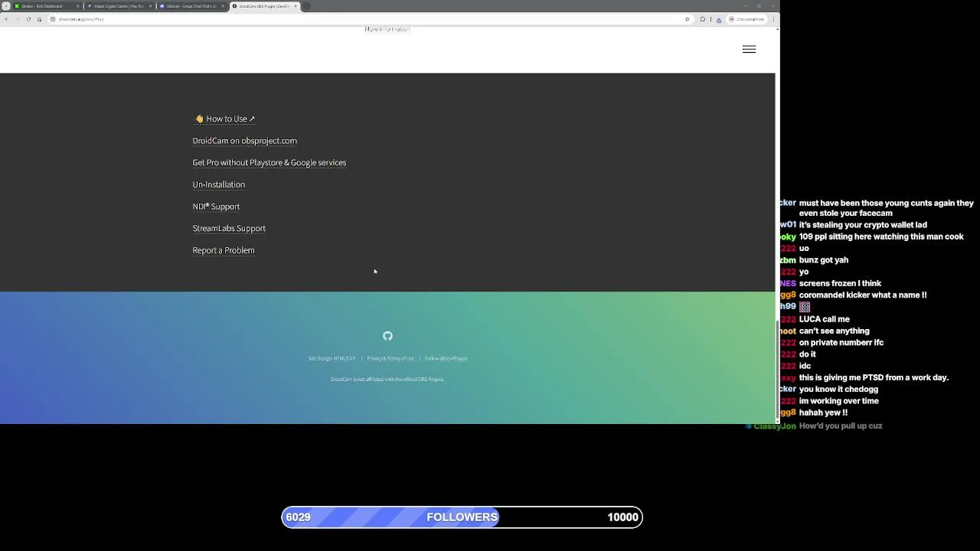The height and width of the screenshot is (551, 980).
Task: Click chat message 'LUCA call me'
Action: 824,319
